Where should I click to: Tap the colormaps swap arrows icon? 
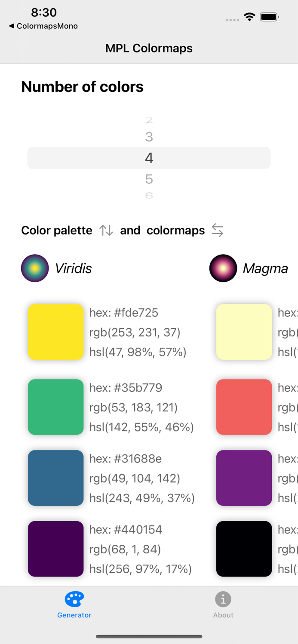[218, 231]
